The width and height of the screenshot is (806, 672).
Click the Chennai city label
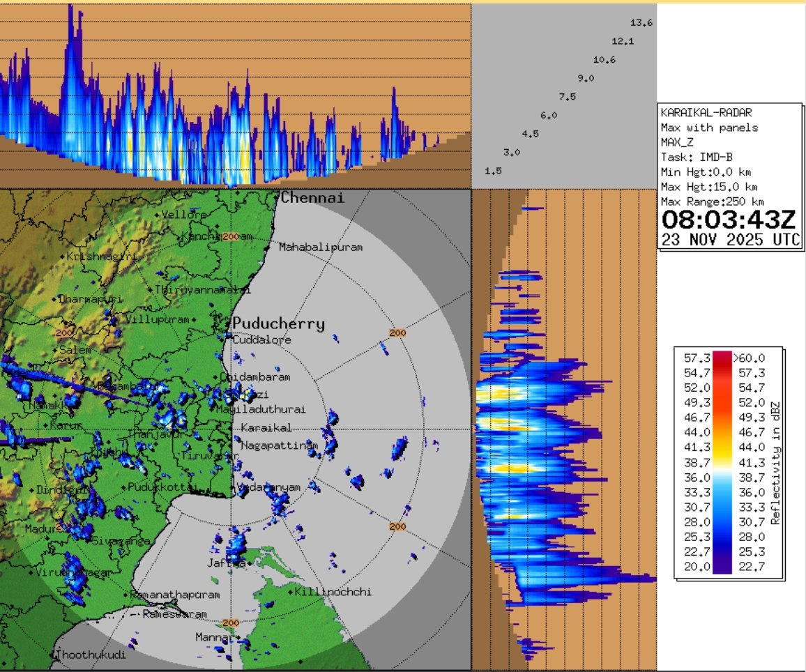(312, 198)
